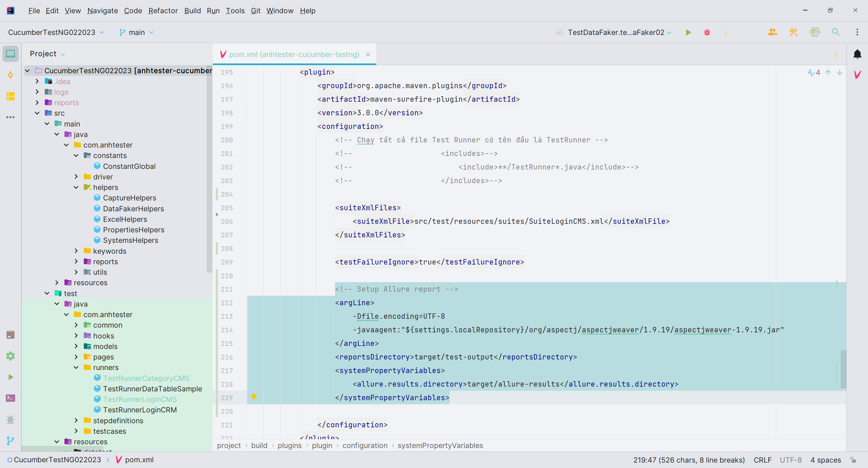
Task: Open Services gear tool window icon
Action: pos(11,356)
